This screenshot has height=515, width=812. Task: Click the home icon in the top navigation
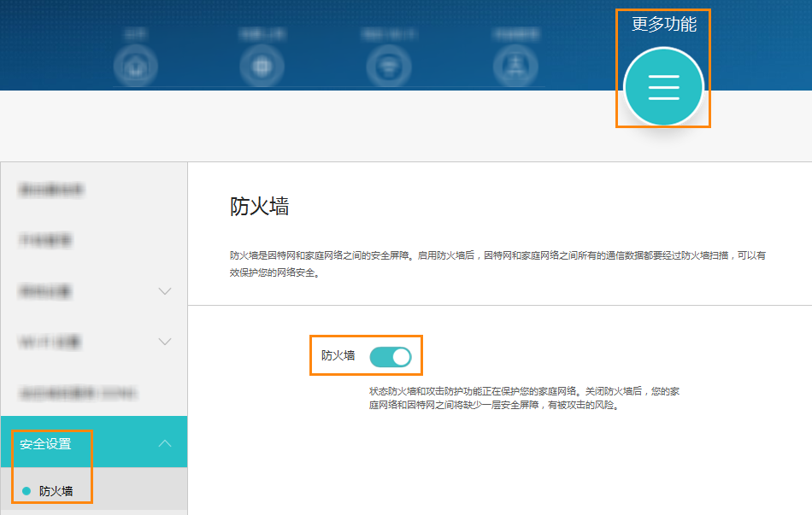click(134, 66)
